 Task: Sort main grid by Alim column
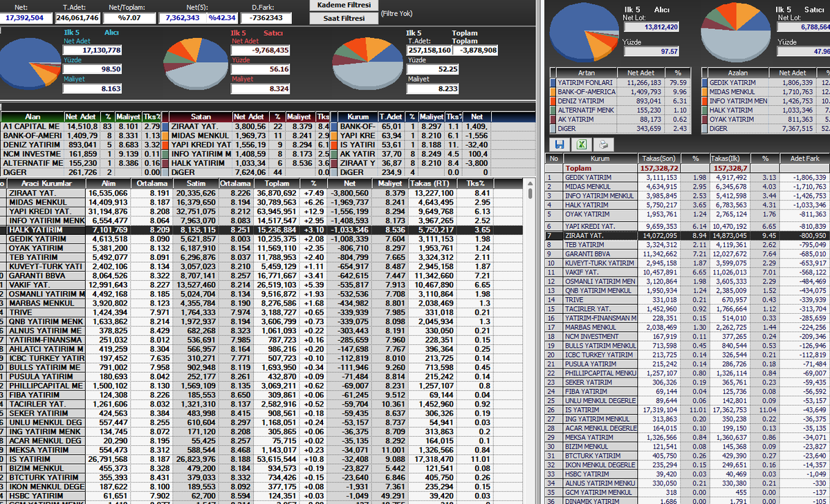107,183
